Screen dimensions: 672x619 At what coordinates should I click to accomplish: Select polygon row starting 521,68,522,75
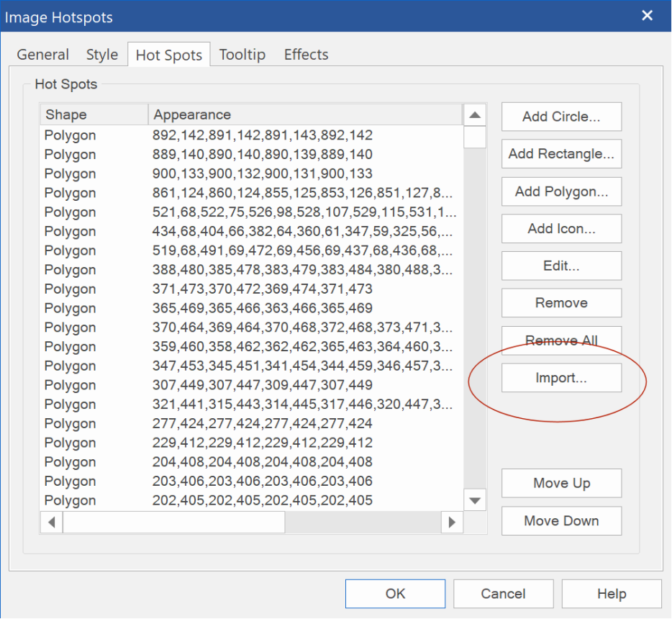coord(252,212)
